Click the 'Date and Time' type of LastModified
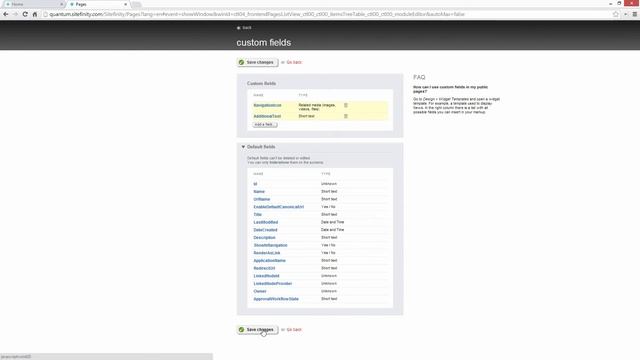The height and width of the screenshot is (360, 640). [332, 222]
